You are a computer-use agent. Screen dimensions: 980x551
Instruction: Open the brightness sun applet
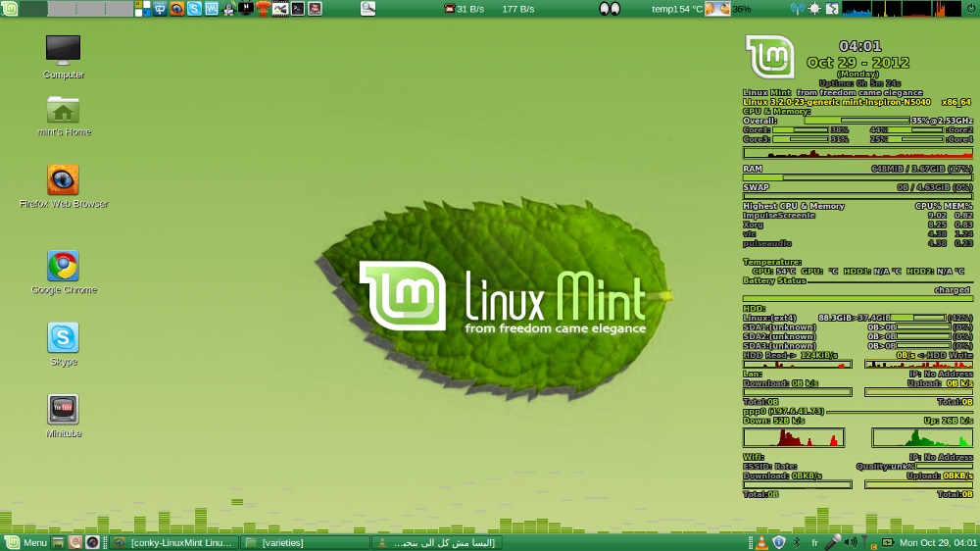814,9
